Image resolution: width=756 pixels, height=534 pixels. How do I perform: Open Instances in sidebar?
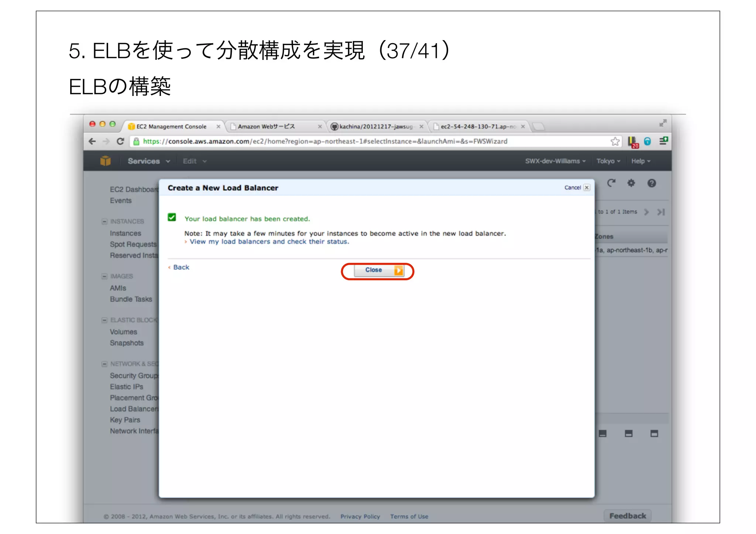click(126, 234)
